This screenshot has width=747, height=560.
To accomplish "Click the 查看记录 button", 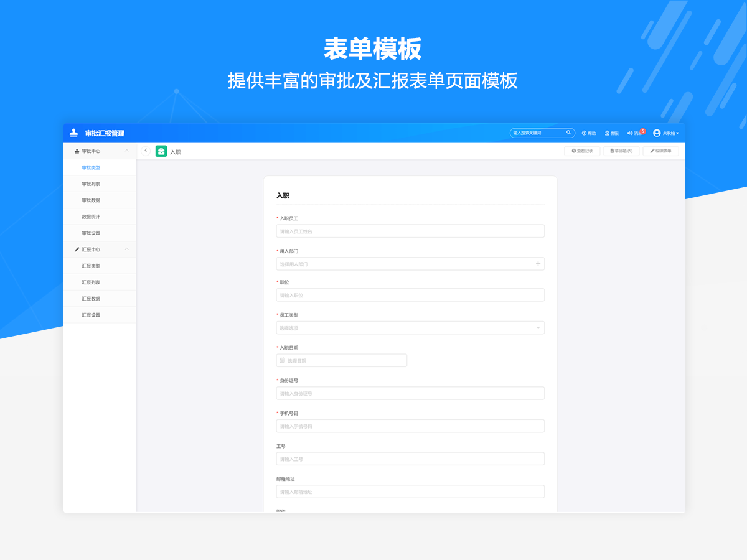I will tap(582, 151).
